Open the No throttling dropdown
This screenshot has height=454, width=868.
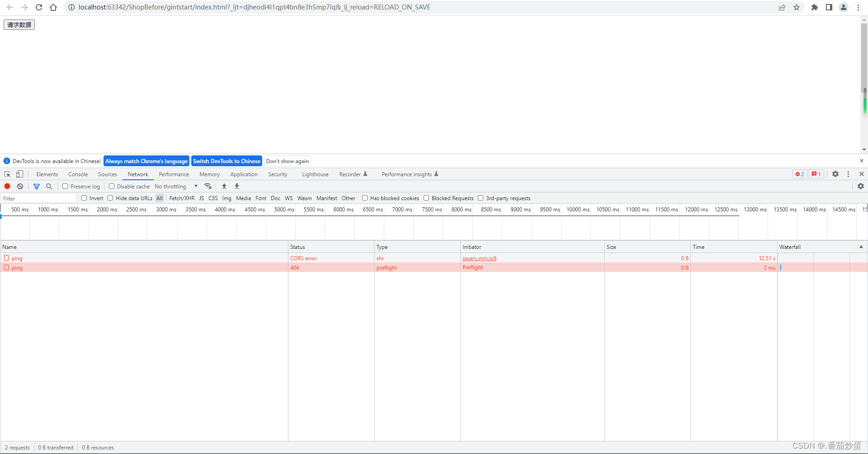point(176,186)
